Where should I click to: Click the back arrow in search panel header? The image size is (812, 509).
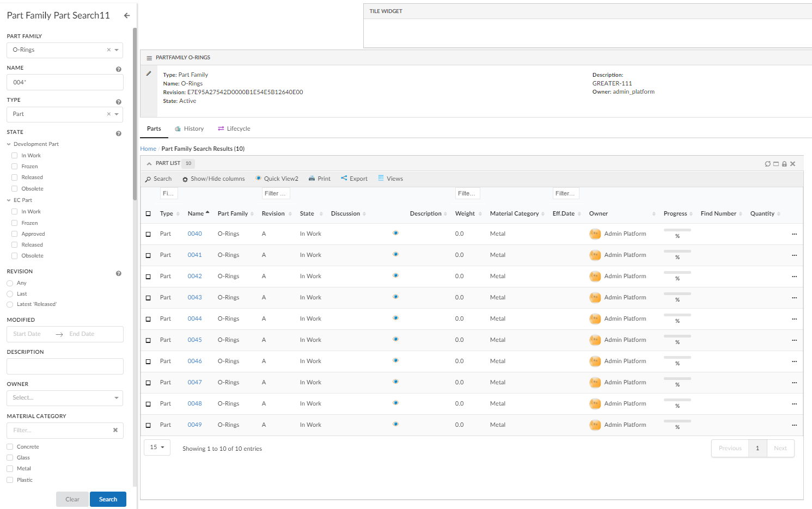[x=127, y=16]
